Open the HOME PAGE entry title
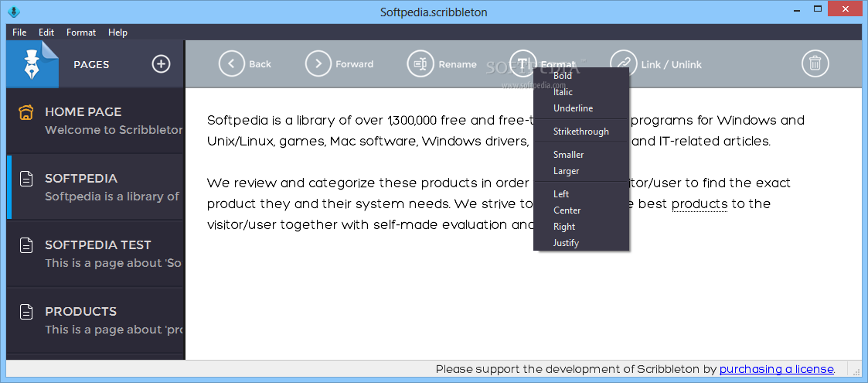This screenshot has height=383, width=868. [x=83, y=112]
